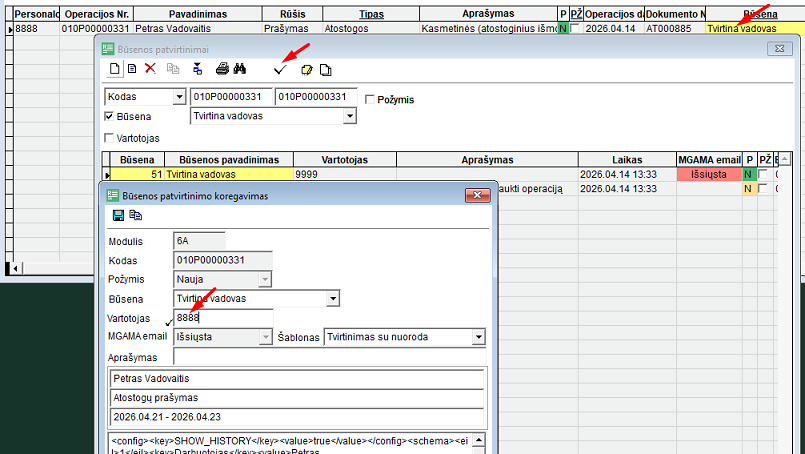Open the Būsena dropdown in edit dialog
This screenshot has height=454, width=805.
click(333, 299)
